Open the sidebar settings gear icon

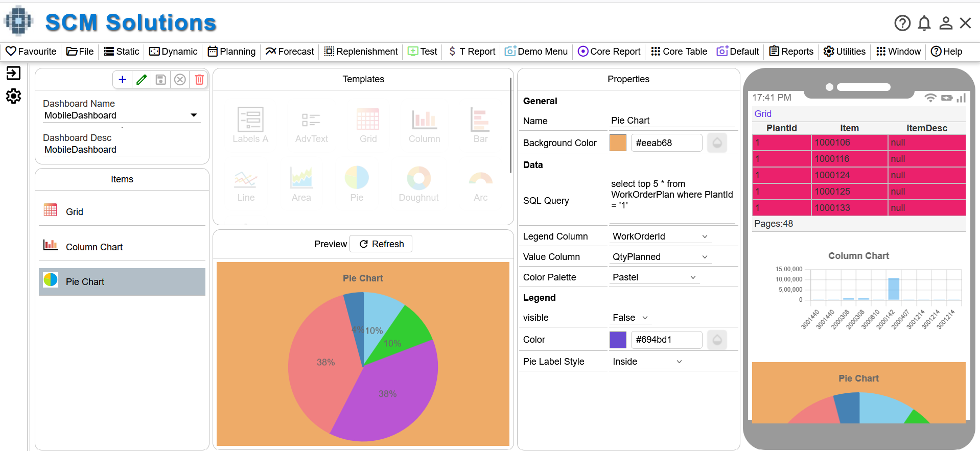coord(13,96)
